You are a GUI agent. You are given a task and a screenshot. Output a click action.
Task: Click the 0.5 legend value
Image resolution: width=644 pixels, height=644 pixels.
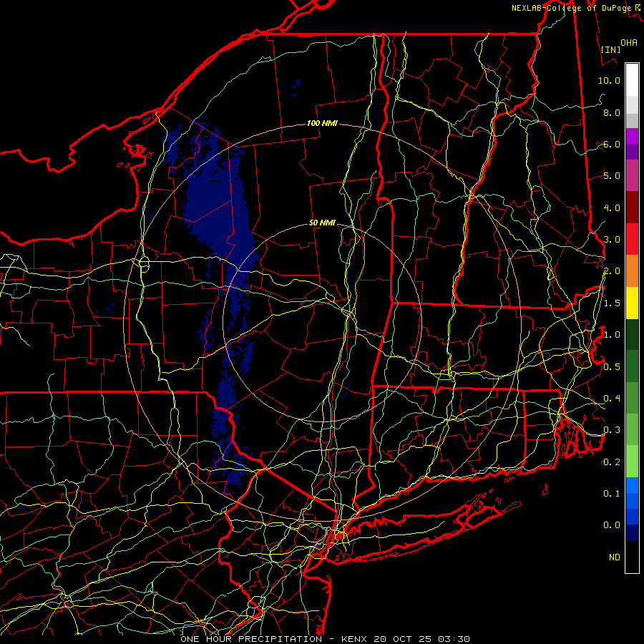(x=612, y=366)
